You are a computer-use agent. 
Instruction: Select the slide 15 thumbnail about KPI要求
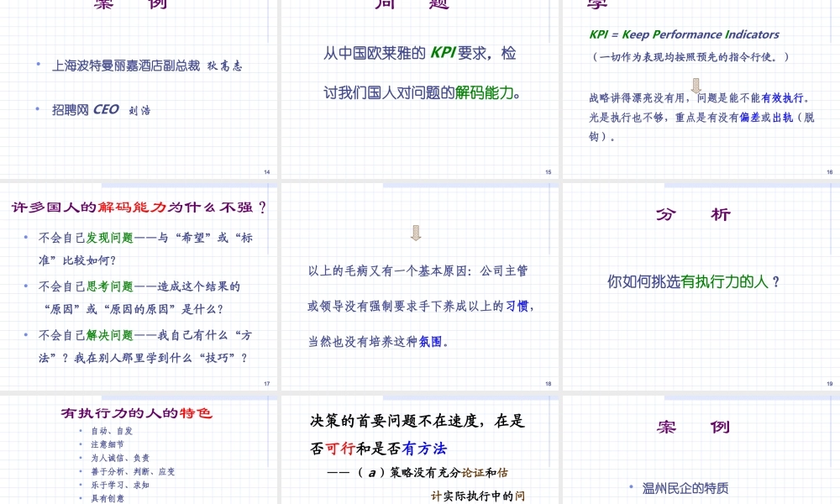[x=420, y=88]
